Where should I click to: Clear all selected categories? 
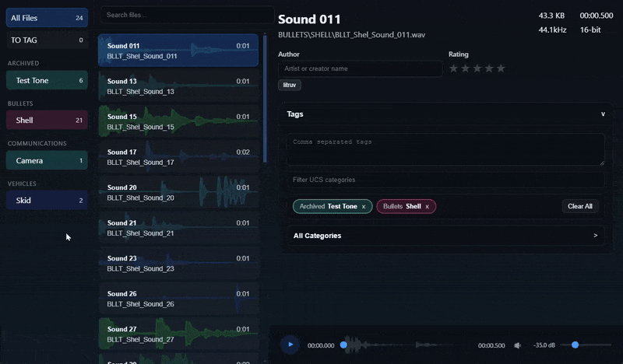[x=579, y=206]
